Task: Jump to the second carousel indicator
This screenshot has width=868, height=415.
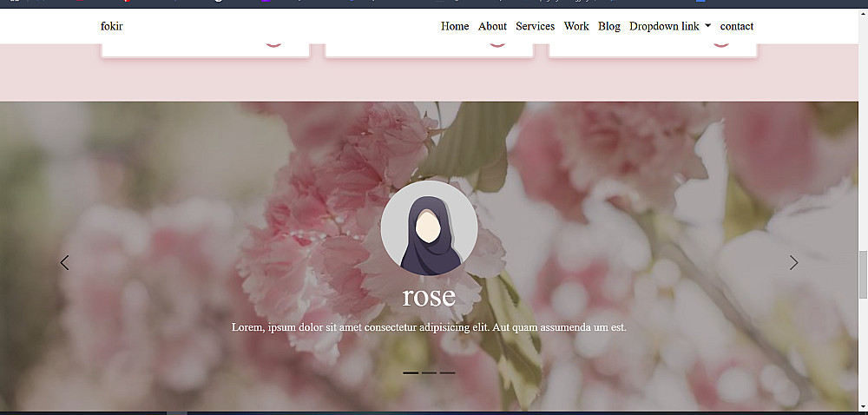Action: pyautogui.click(x=429, y=373)
